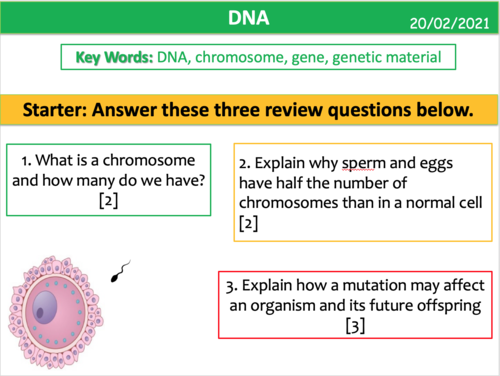
Task: Click the green title header bar
Action: point(249,17)
